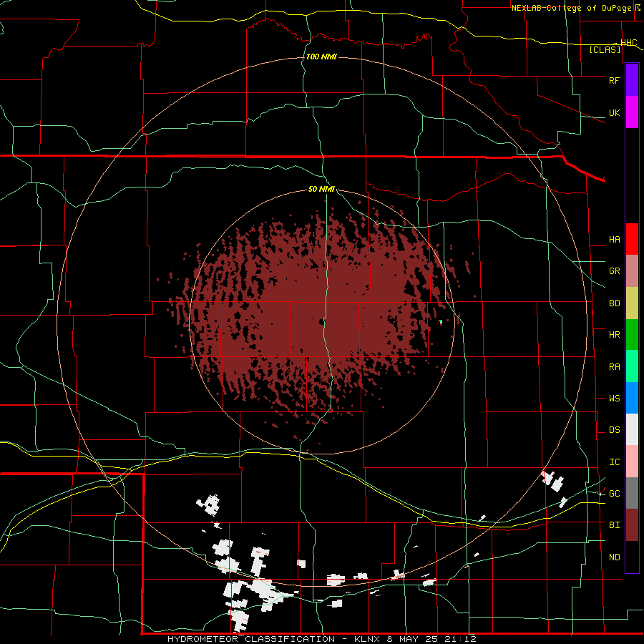Click the GC legend label
Image resolution: width=644 pixels, height=644 pixels.
point(614,494)
